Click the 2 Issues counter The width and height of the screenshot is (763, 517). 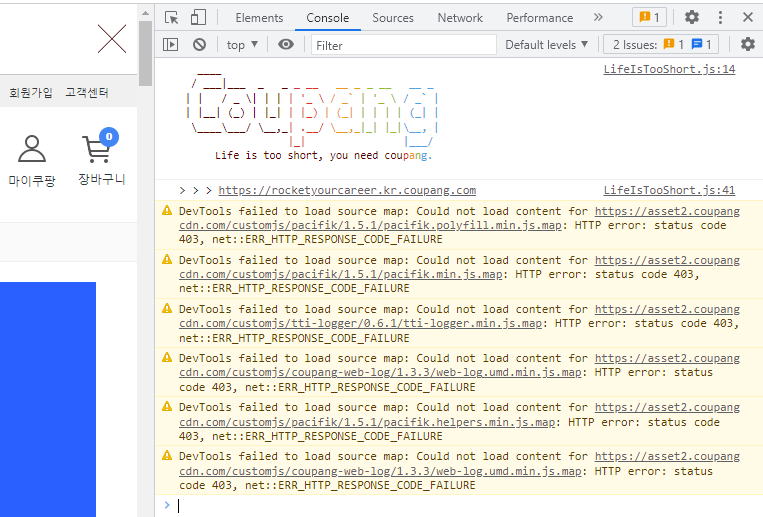coord(662,45)
